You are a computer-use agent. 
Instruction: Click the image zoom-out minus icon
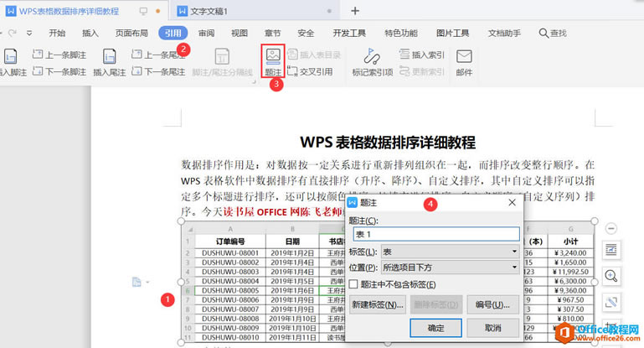[611, 228]
